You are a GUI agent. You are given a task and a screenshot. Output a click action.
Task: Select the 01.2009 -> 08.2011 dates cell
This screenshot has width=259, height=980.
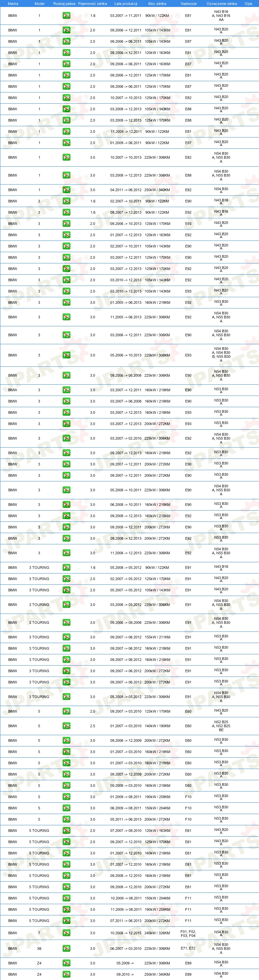126,797
